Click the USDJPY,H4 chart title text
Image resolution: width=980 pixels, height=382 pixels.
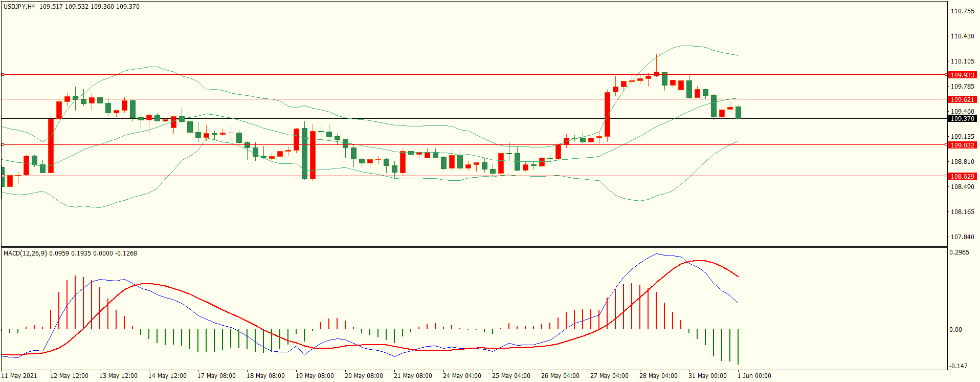19,7
